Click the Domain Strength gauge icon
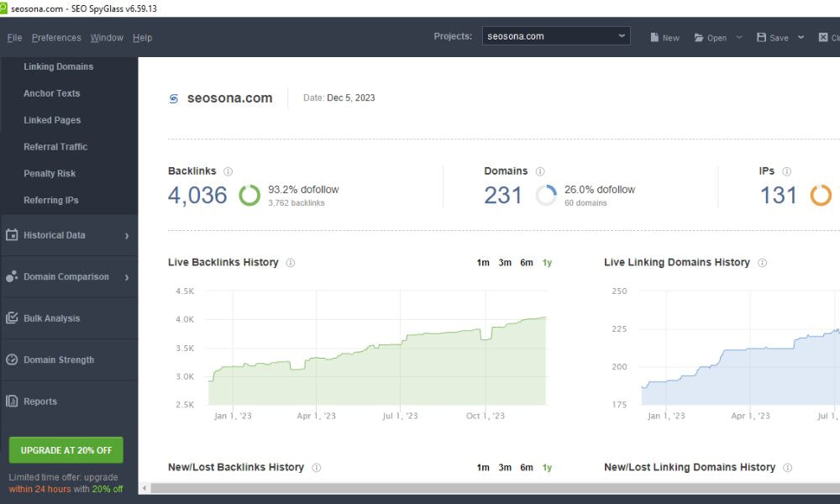The width and height of the screenshot is (840, 504). (x=12, y=360)
